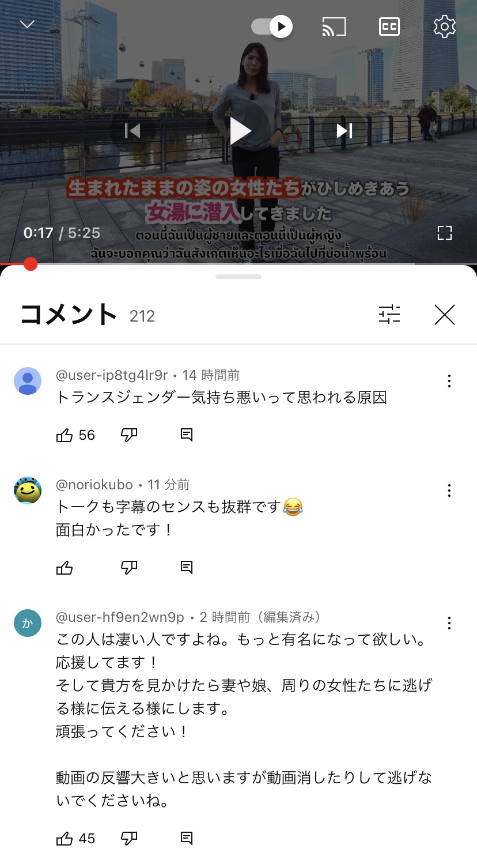Collapse the video player with down chevron

27,24
